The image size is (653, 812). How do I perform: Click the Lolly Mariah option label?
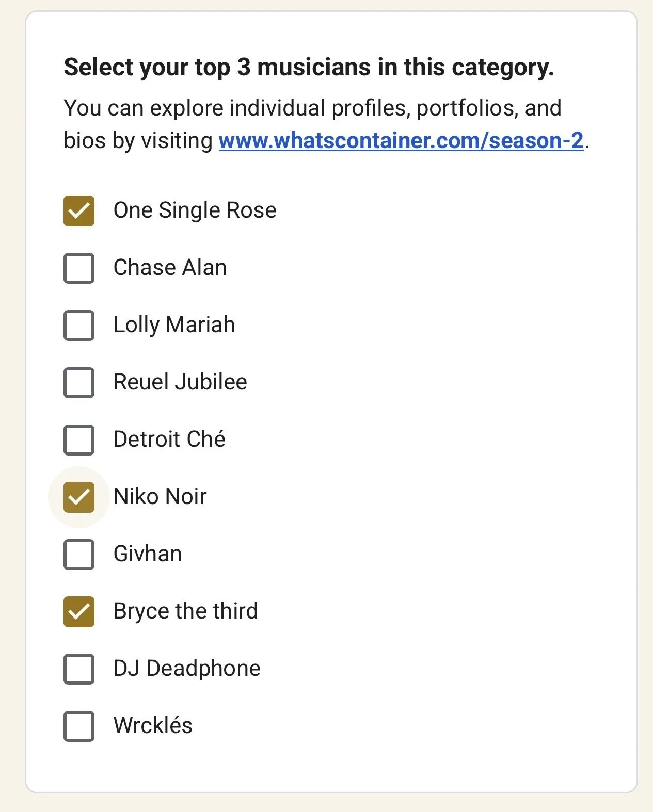[174, 325]
